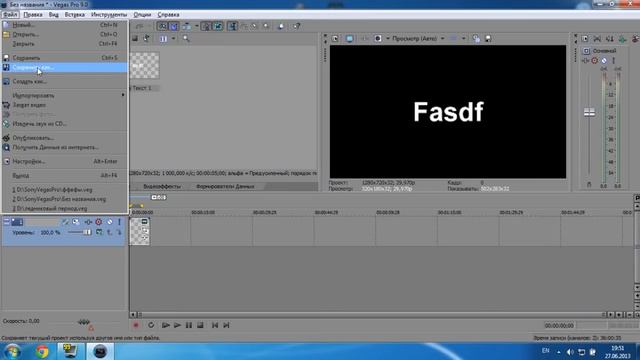Choose the highlighted Сохранить как entry
Image resolution: width=640 pixels, height=360 pixels.
click(x=65, y=67)
